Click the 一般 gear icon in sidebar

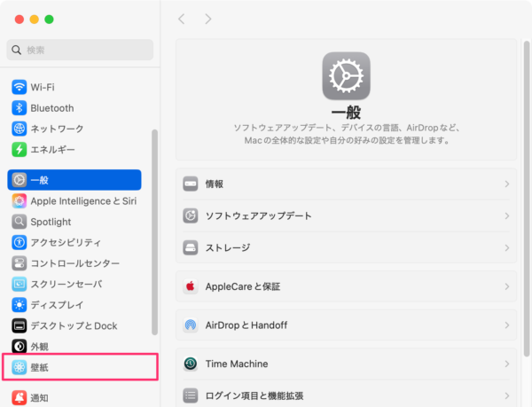coord(19,180)
